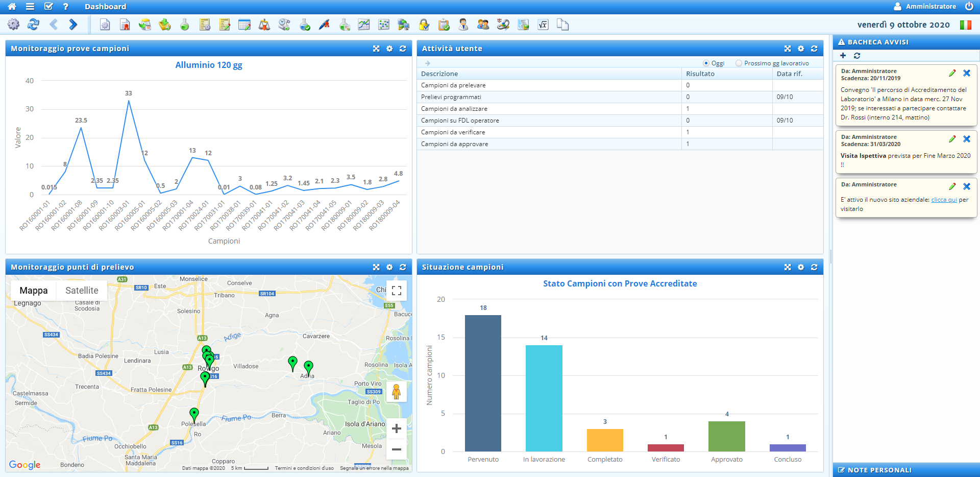Image resolution: width=980 pixels, height=477 pixels.
Task: Delete the Visita Ispettiva notice
Action: pyautogui.click(x=967, y=139)
